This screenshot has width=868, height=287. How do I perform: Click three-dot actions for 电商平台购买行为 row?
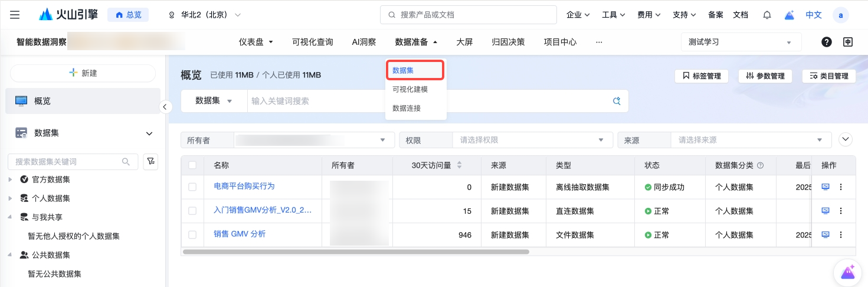[841, 187]
